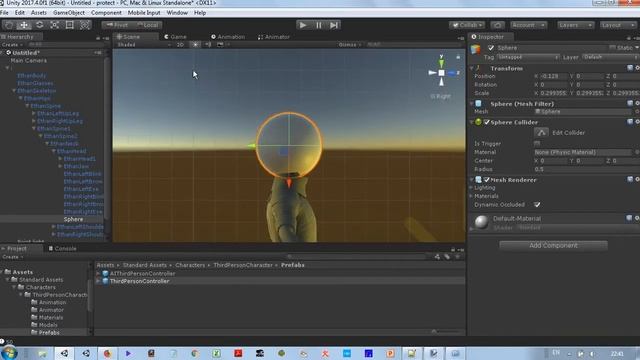Open the File menu

click(x=4, y=13)
